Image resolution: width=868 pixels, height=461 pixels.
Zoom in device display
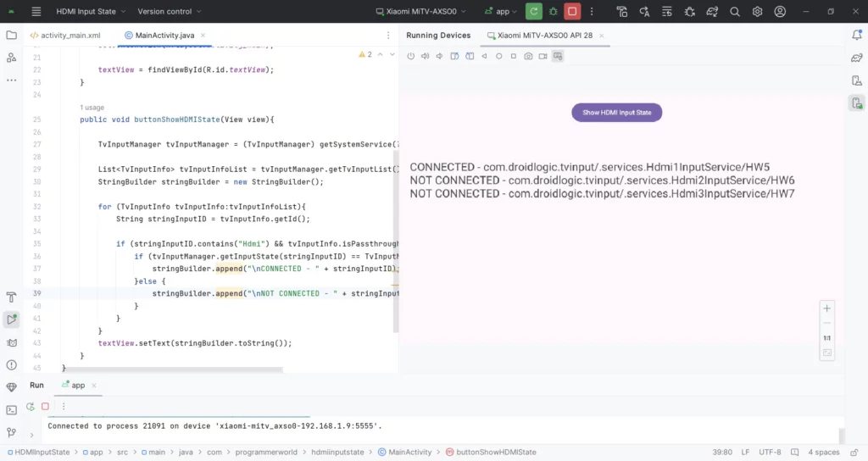click(x=827, y=308)
